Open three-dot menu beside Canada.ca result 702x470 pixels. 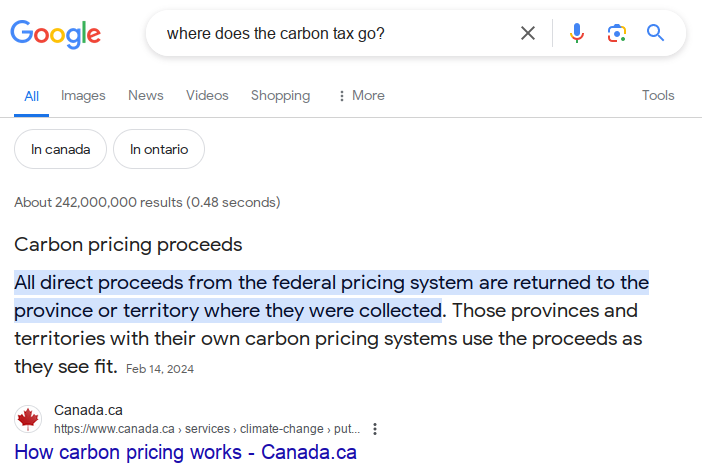click(x=375, y=429)
